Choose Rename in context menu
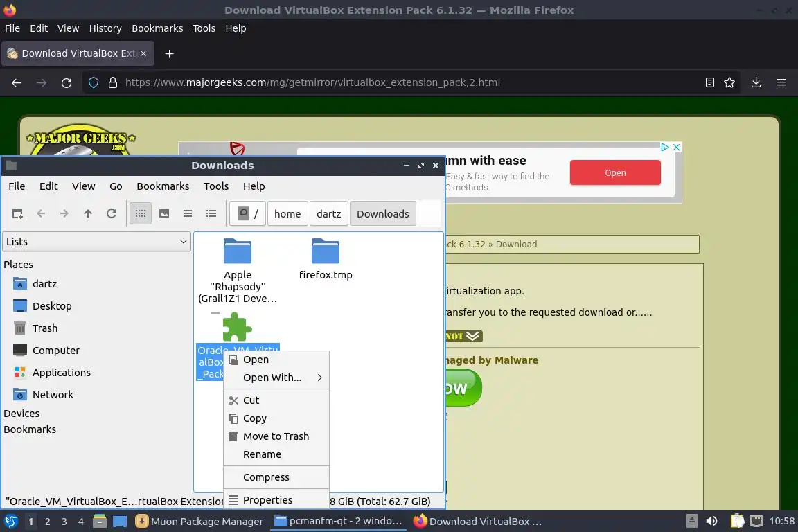 [x=276, y=454]
